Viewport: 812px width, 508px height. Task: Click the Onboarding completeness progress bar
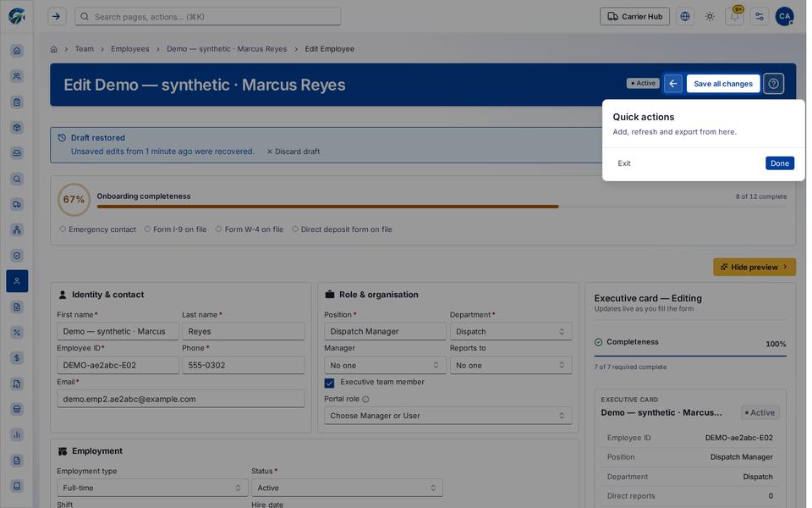(x=442, y=207)
